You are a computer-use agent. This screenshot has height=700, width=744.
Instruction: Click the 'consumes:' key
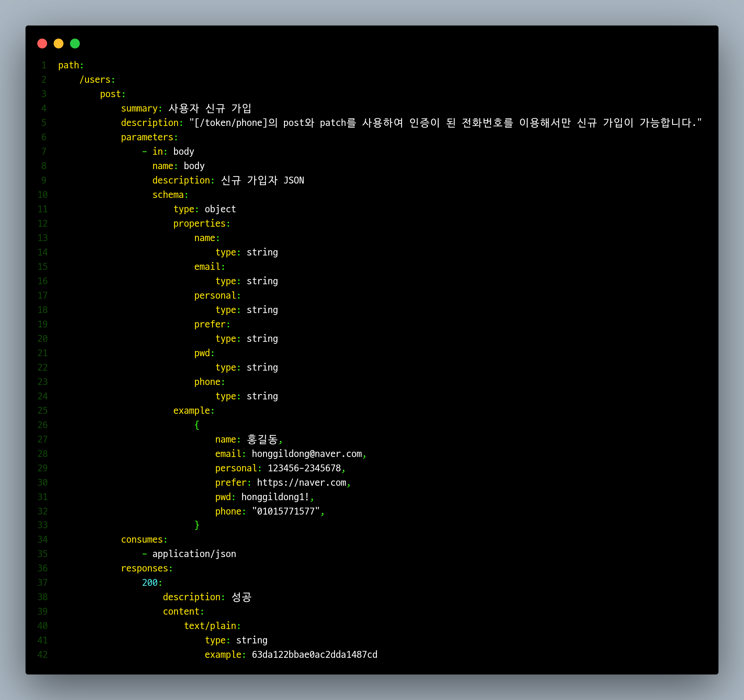click(x=144, y=539)
